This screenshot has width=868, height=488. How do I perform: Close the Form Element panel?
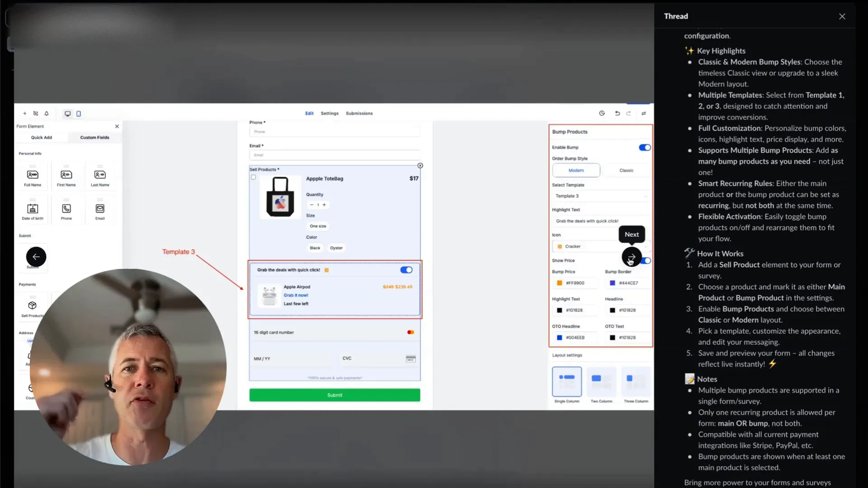click(x=117, y=127)
